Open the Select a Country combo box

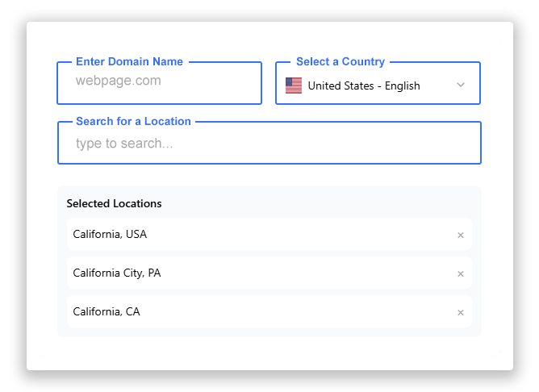point(378,83)
